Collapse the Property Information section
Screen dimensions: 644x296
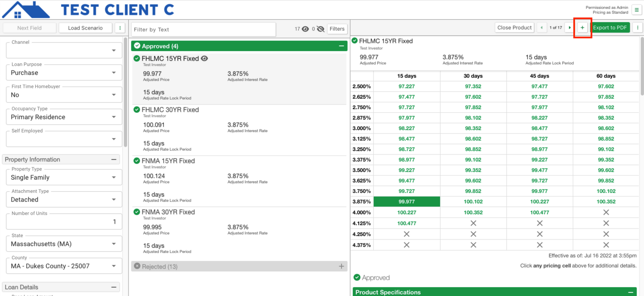pyautogui.click(x=114, y=159)
